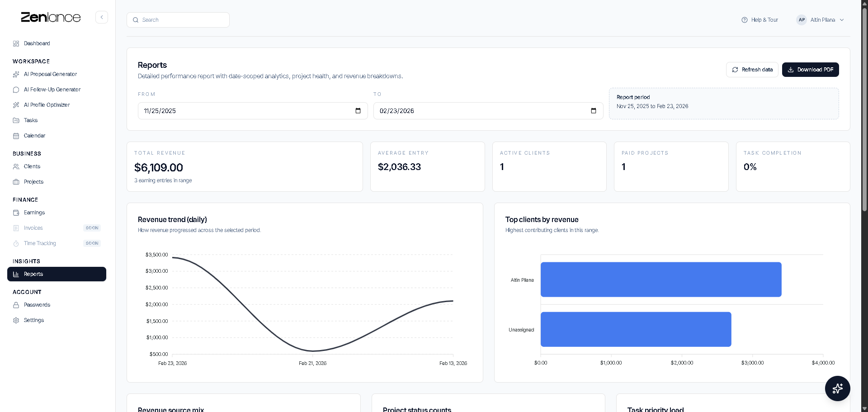Open the FROM date calendar picker
The width and height of the screenshot is (868, 412).
358,111
